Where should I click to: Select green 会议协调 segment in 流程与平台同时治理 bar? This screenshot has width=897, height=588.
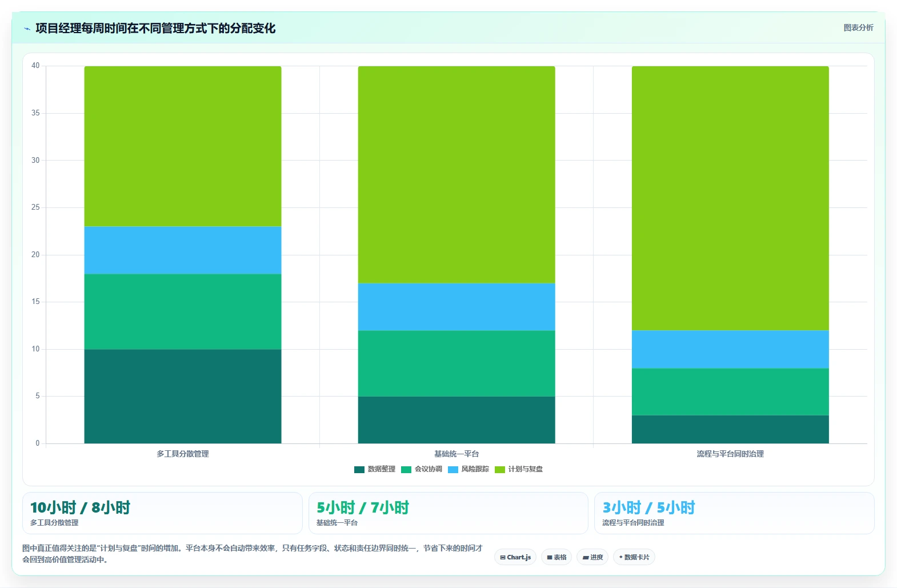tap(730, 391)
